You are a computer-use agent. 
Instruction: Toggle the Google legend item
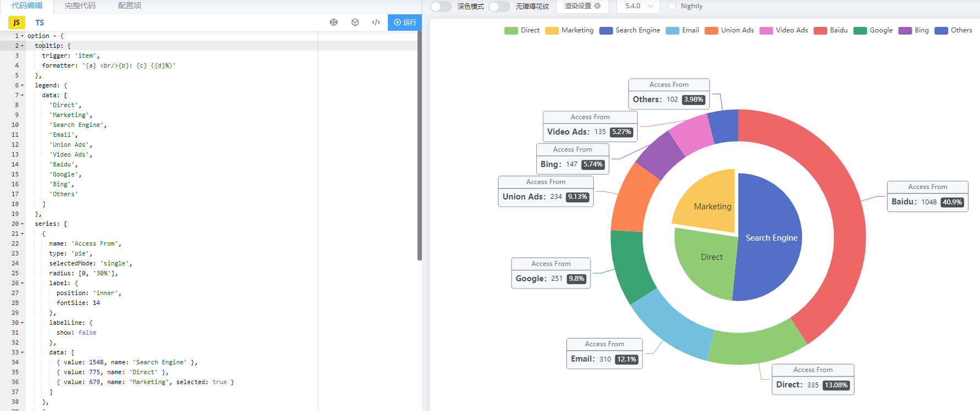tap(873, 30)
